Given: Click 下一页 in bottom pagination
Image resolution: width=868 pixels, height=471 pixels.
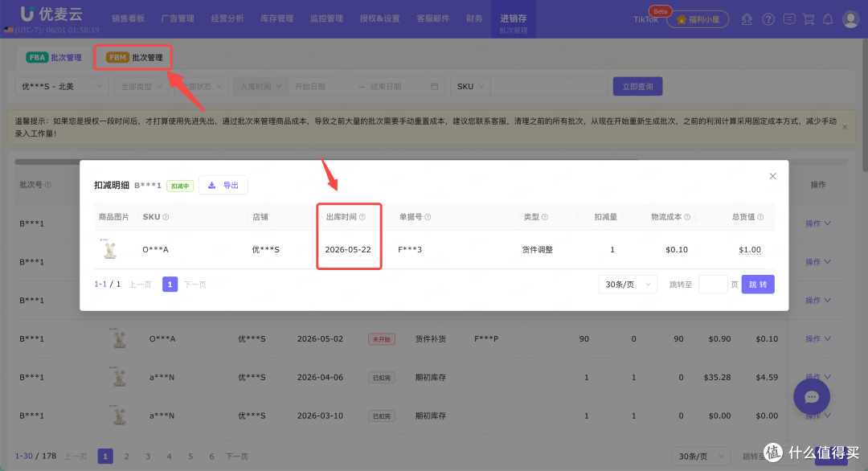Looking at the screenshot, I should 236,456.
